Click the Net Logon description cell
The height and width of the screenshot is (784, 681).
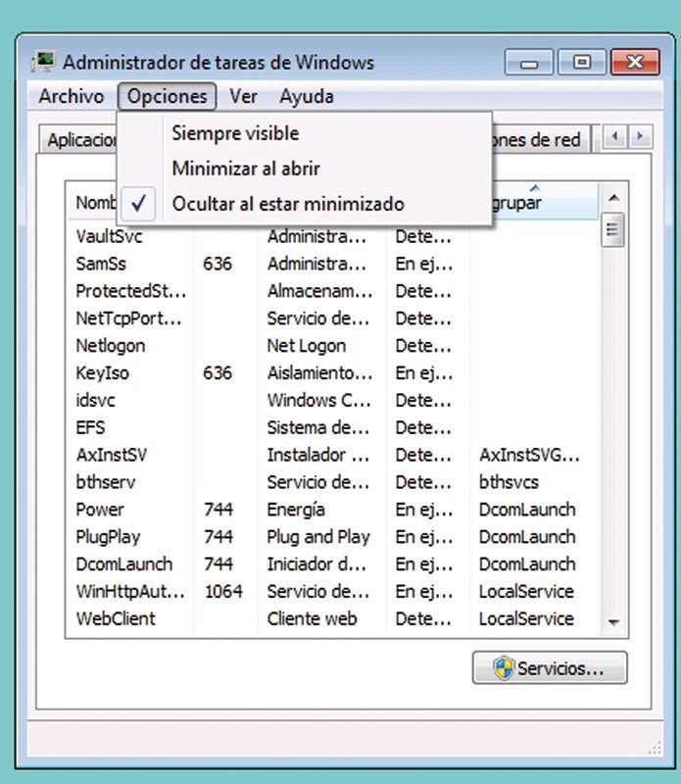(307, 346)
